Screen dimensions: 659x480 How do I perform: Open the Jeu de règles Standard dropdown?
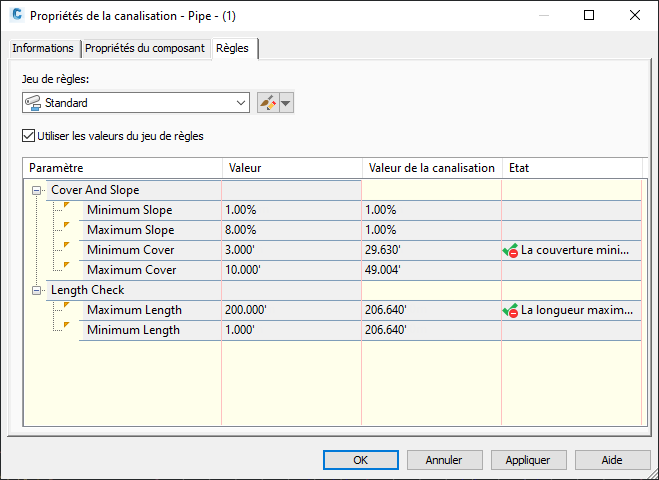click(x=241, y=103)
